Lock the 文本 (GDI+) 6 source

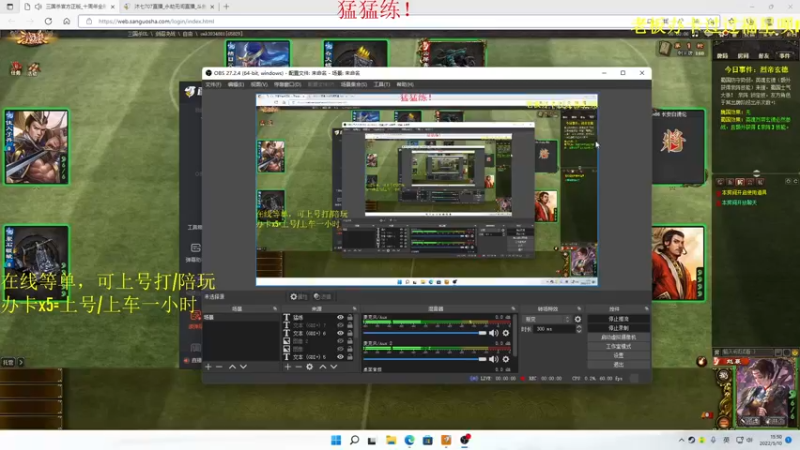[x=350, y=333]
